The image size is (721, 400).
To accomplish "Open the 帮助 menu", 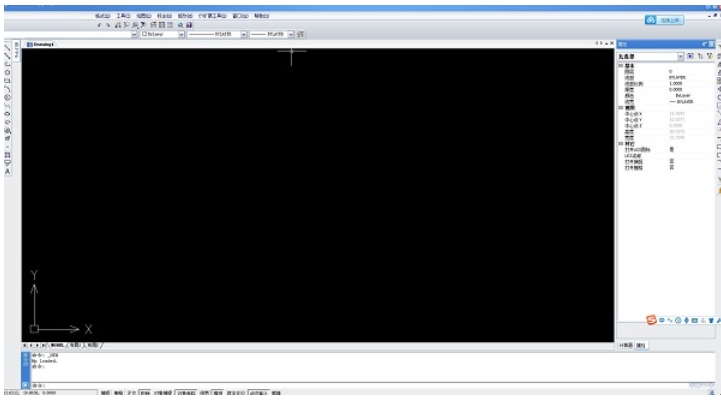I will (261, 16).
